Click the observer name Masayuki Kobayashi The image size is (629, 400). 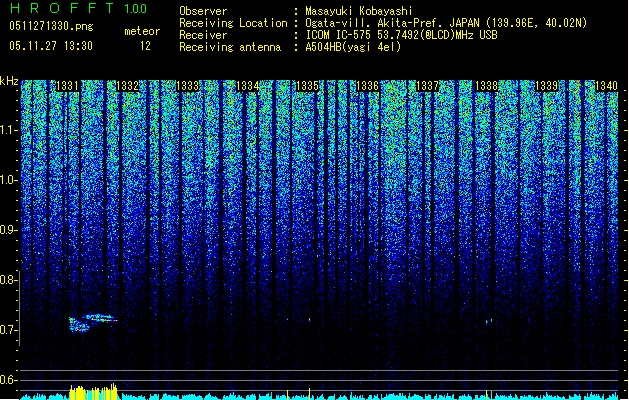[x=359, y=11]
